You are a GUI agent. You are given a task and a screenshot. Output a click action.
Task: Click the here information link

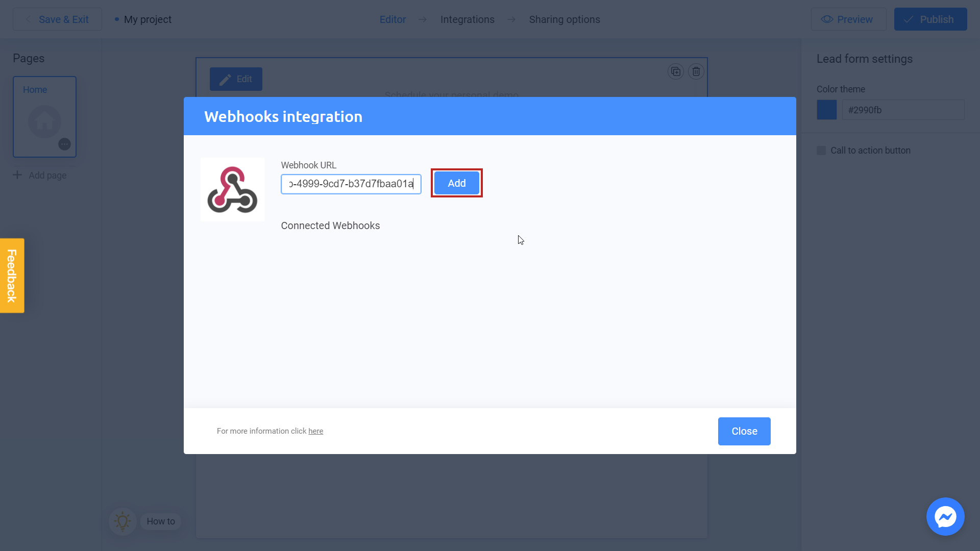coord(315,431)
